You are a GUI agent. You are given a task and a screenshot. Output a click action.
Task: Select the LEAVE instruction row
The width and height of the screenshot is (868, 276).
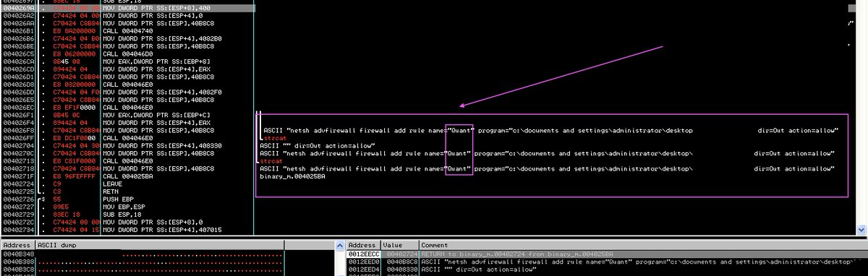pyautogui.click(x=127, y=184)
